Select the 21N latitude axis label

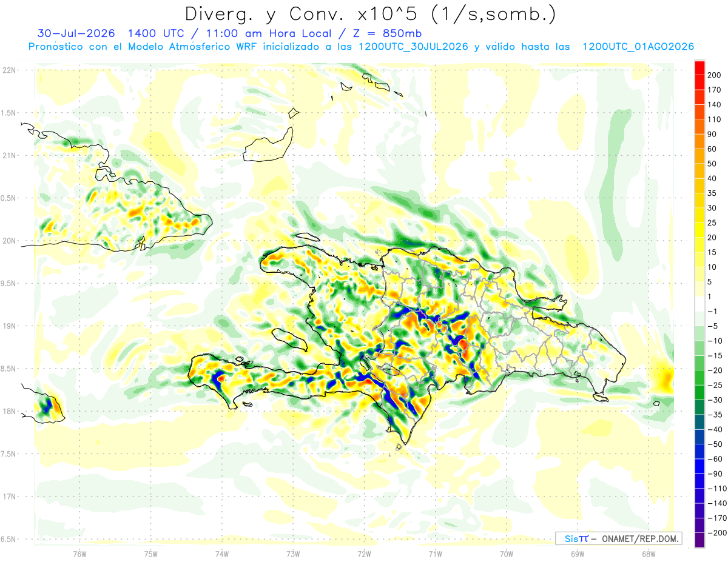click(10, 155)
